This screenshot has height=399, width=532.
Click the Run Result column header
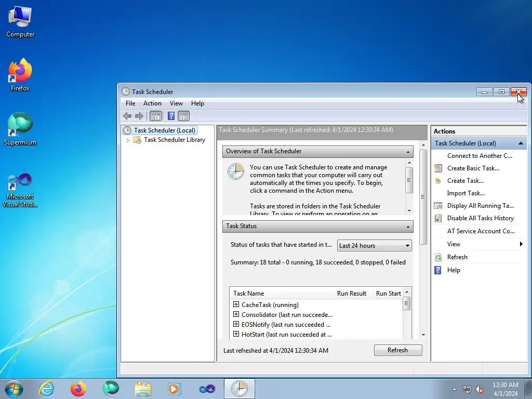coord(353,294)
